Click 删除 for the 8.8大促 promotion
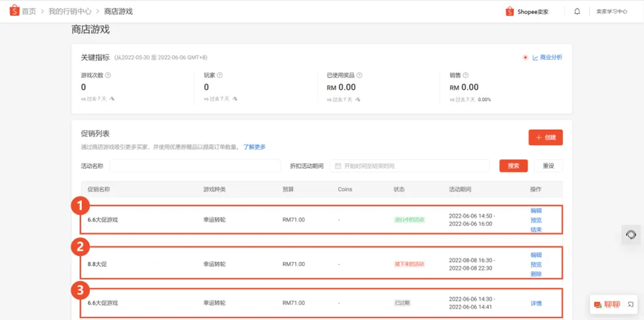 536,274
